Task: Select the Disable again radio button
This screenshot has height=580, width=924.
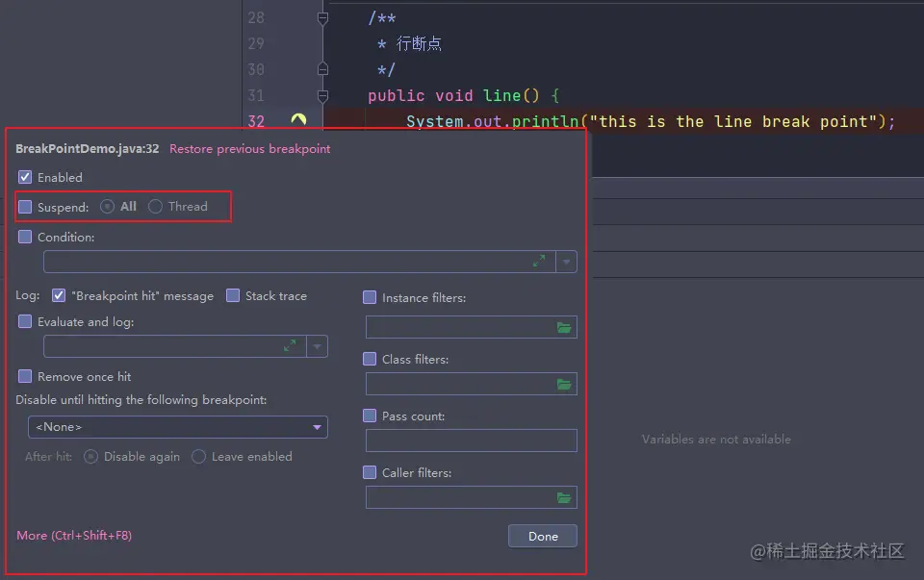Action: point(90,457)
